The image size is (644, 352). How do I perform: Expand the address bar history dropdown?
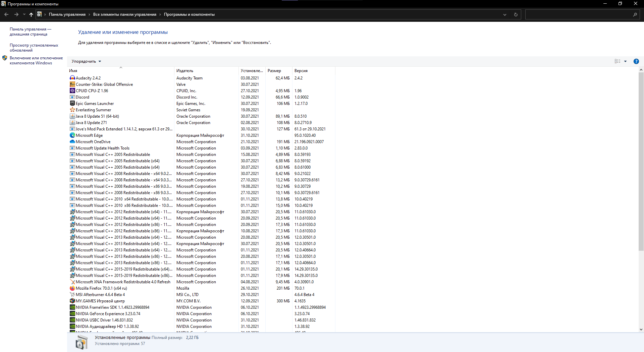coord(504,14)
